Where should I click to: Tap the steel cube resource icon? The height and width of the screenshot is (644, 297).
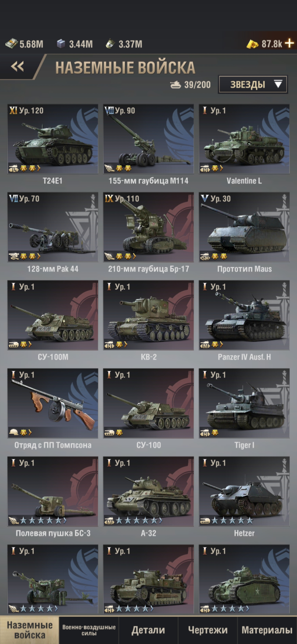coord(61,43)
